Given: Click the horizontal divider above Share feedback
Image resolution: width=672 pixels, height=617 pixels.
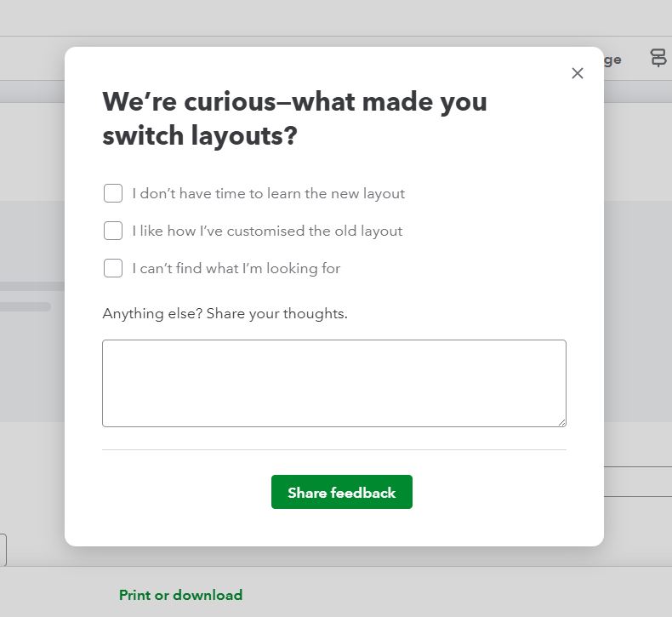Looking at the screenshot, I should [x=333, y=449].
